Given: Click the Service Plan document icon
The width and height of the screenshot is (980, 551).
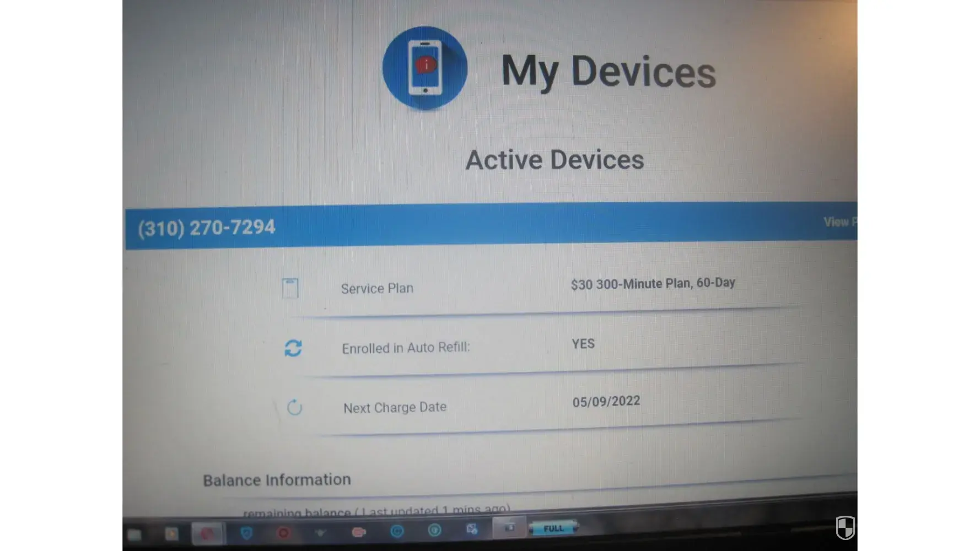Looking at the screenshot, I should point(290,288).
